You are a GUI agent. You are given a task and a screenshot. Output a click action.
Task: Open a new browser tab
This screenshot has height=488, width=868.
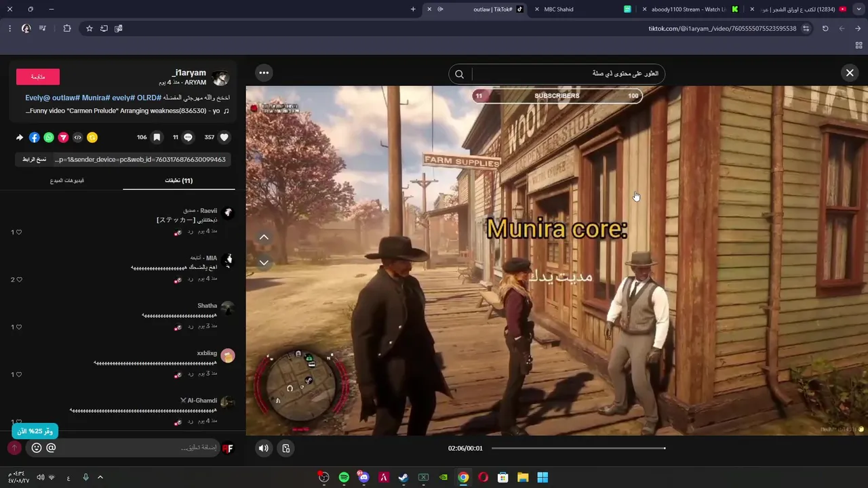click(x=413, y=9)
